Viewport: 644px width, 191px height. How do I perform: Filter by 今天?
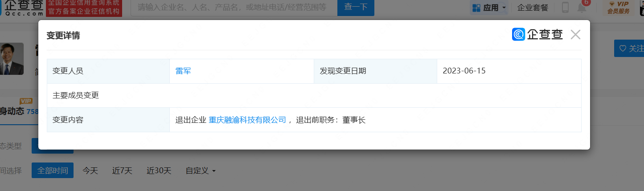pyautogui.click(x=90, y=171)
